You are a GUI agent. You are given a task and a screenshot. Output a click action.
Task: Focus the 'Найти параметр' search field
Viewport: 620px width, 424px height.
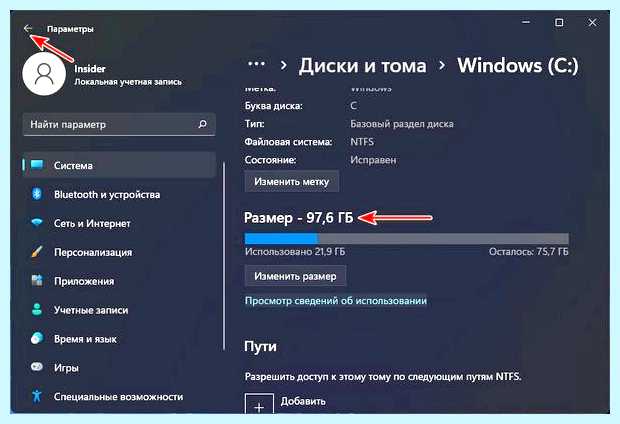pos(119,125)
